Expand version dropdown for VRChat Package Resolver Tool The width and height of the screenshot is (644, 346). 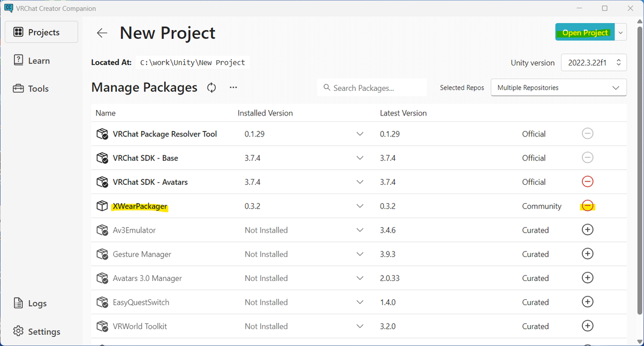360,134
